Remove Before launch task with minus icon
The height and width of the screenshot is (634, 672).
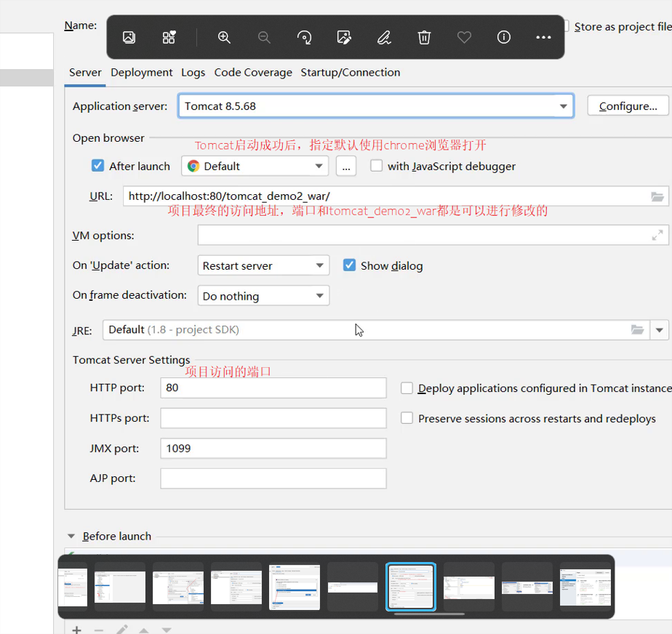point(99,630)
